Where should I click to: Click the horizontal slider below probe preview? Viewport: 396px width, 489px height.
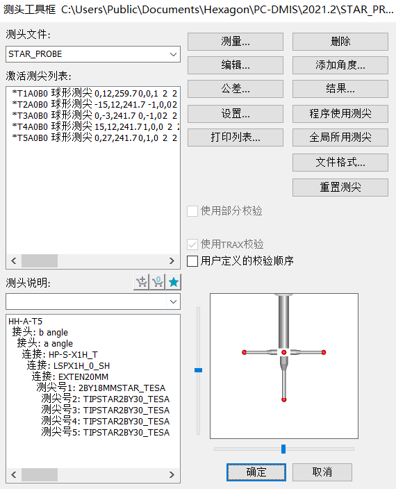[x=283, y=449]
